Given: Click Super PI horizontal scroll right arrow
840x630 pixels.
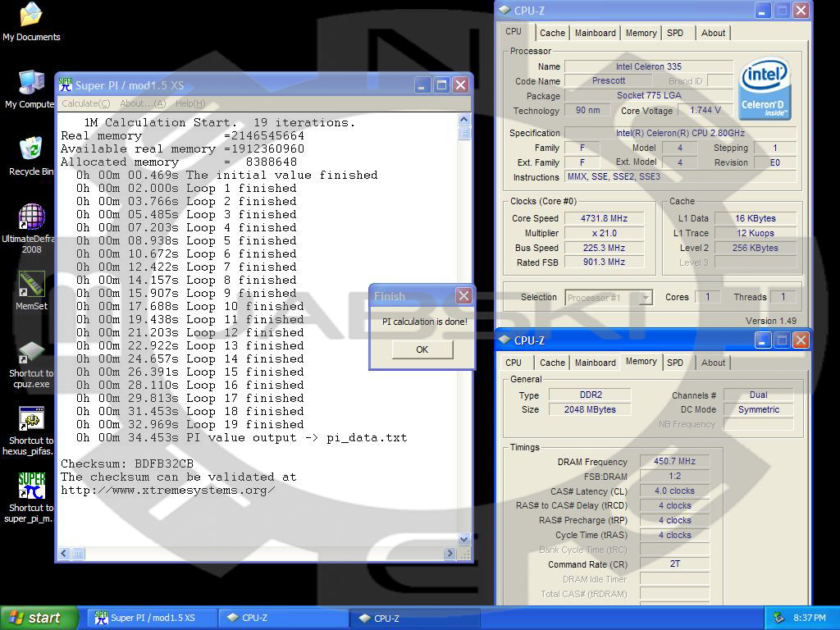Looking at the screenshot, I should [450, 554].
